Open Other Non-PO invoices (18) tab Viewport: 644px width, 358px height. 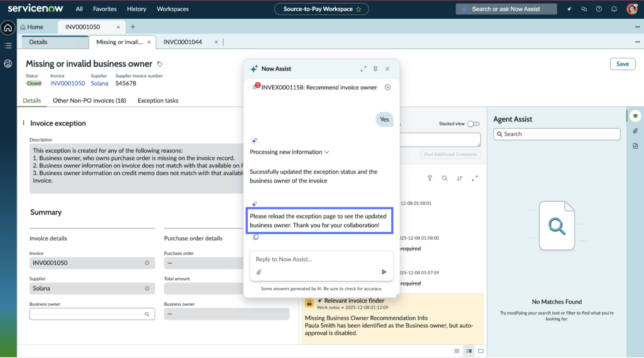pos(89,100)
